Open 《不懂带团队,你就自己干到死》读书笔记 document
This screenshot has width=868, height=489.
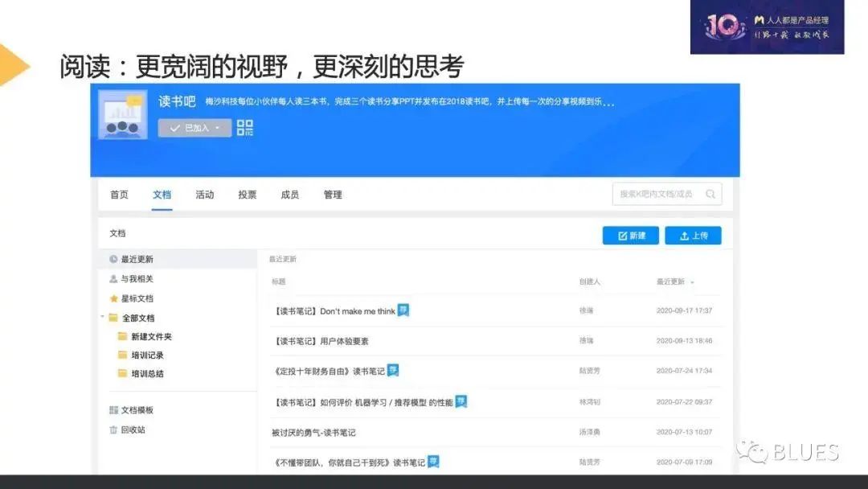[350, 462]
